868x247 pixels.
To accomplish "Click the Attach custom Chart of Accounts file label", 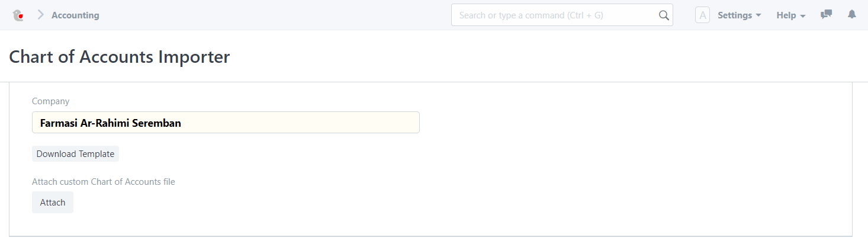I will [104, 182].
